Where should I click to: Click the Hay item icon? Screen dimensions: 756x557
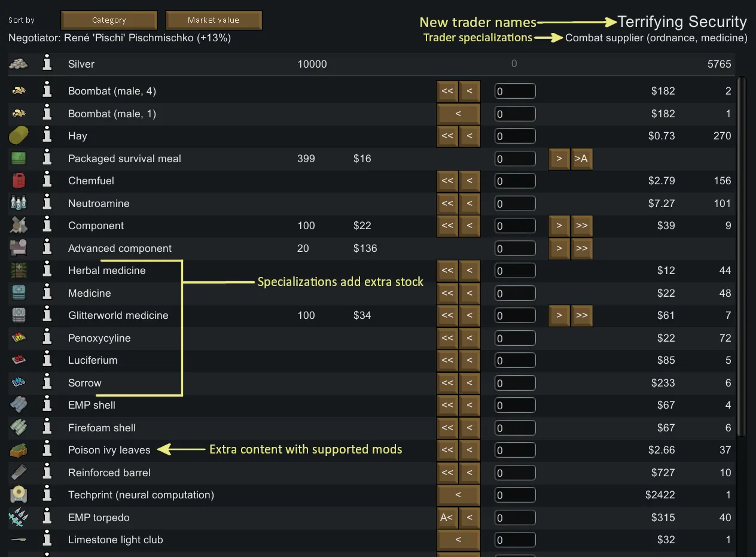coord(19,136)
